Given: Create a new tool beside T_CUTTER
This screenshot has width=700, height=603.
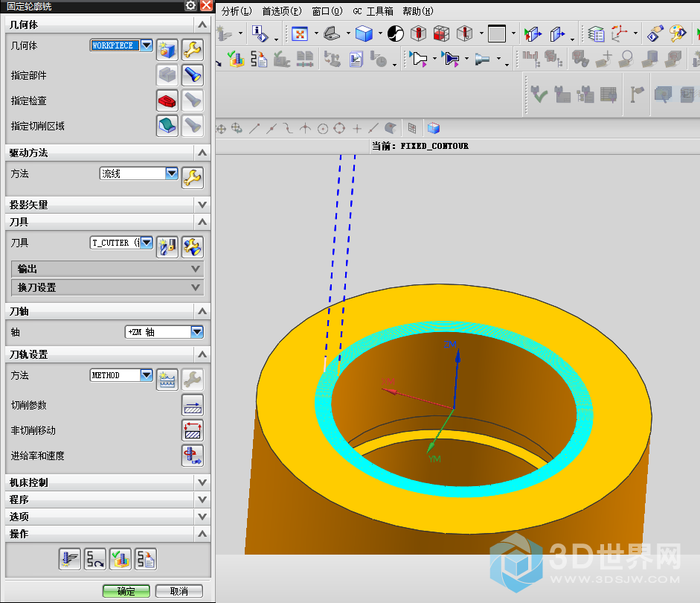Looking at the screenshot, I should click(x=167, y=247).
